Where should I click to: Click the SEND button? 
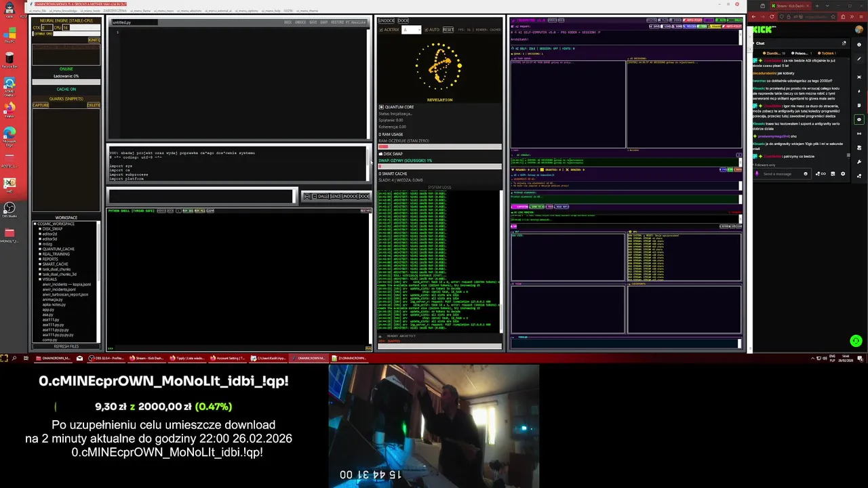point(335,196)
